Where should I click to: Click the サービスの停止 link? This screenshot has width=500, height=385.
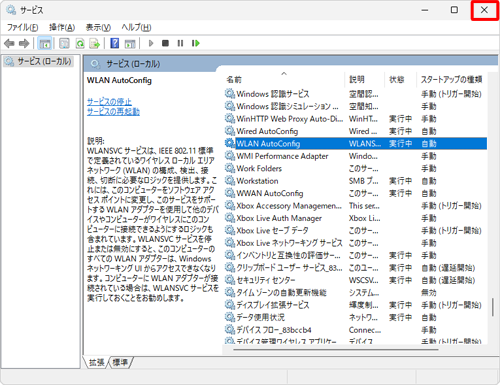109,101
